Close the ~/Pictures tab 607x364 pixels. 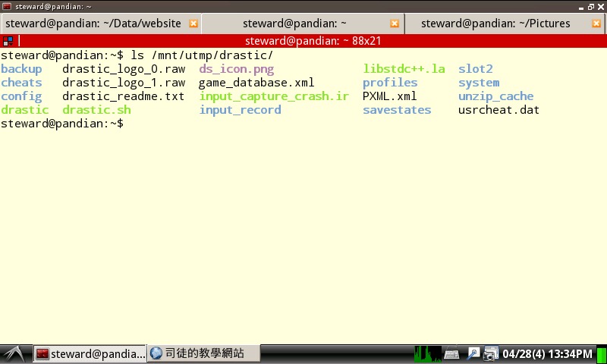coord(596,24)
